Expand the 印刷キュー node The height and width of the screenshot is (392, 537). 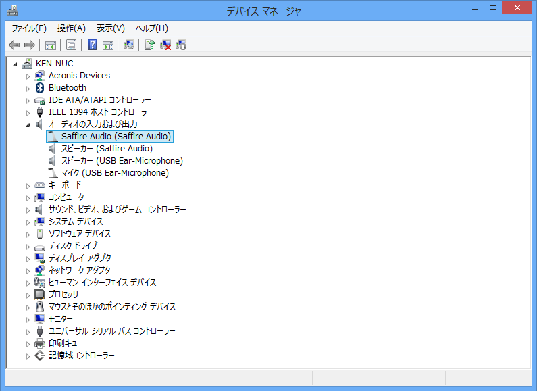pos(28,344)
